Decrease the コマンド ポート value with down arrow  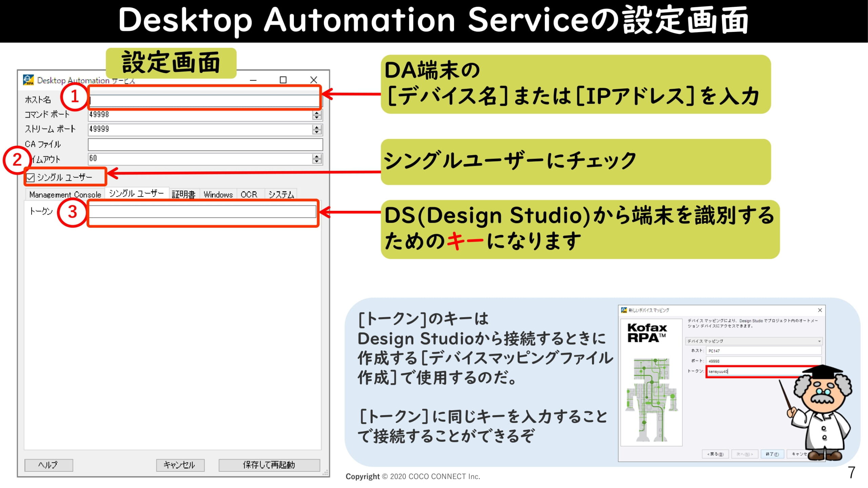tap(317, 118)
